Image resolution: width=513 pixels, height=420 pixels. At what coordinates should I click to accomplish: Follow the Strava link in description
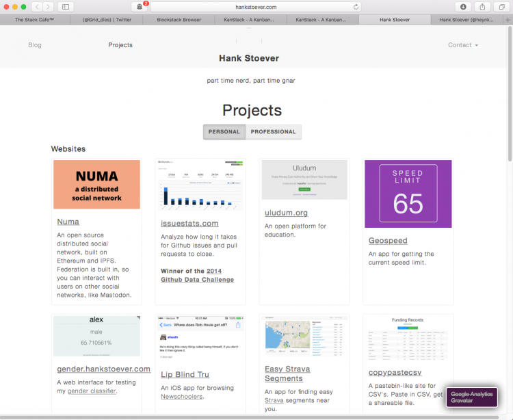click(274, 400)
